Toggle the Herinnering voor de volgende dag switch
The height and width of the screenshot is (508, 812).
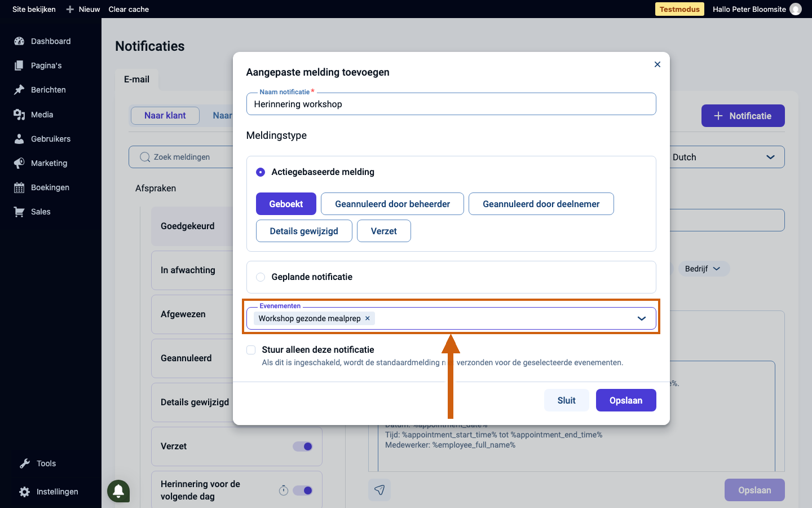click(x=303, y=491)
